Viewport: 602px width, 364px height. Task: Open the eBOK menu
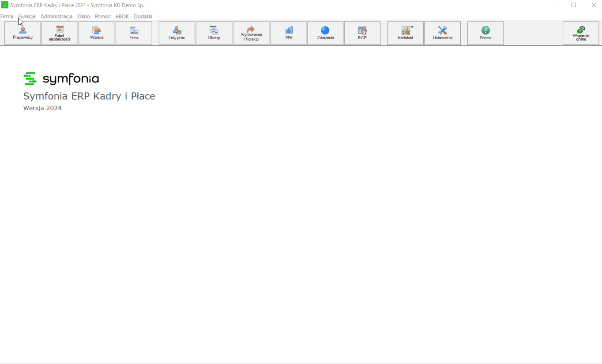point(122,16)
